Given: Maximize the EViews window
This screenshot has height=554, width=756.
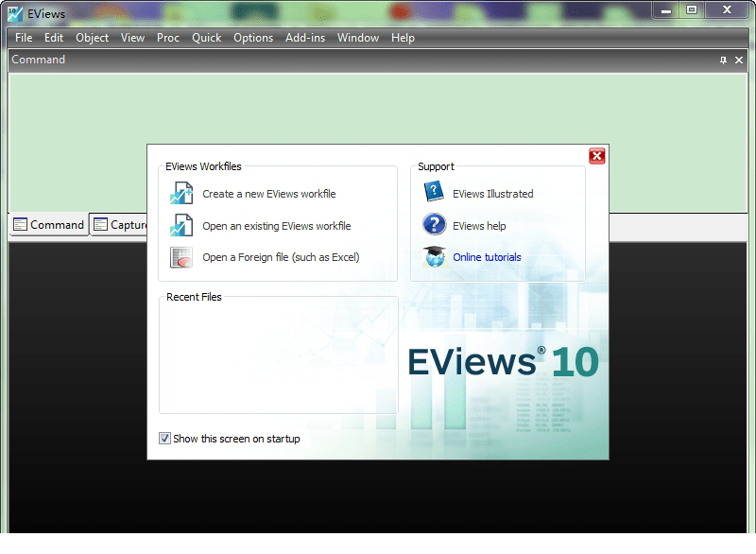Looking at the screenshot, I should tap(692, 10).
